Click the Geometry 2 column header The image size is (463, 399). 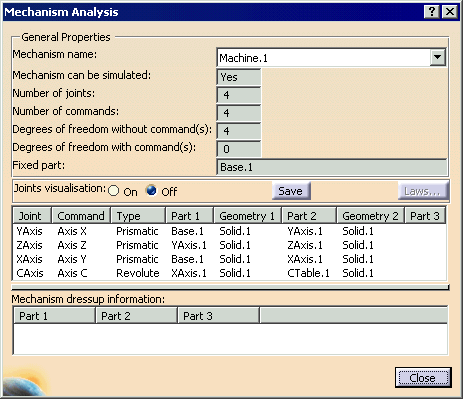click(x=370, y=216)
